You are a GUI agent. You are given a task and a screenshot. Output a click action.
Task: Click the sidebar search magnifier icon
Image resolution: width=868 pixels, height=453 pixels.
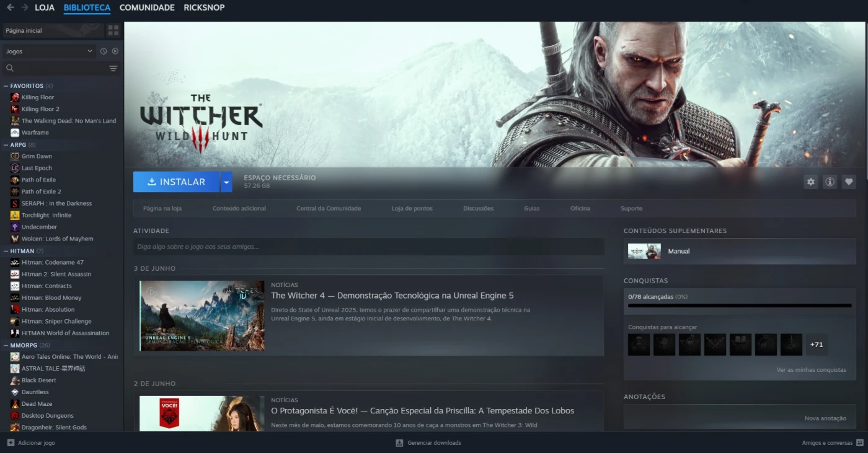click(10, 68)
